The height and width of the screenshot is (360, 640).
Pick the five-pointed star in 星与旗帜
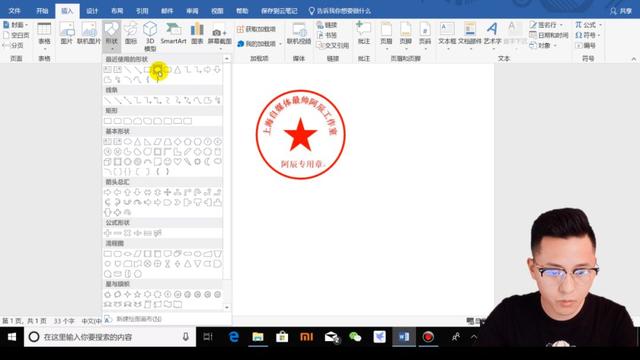pos(138,294)
